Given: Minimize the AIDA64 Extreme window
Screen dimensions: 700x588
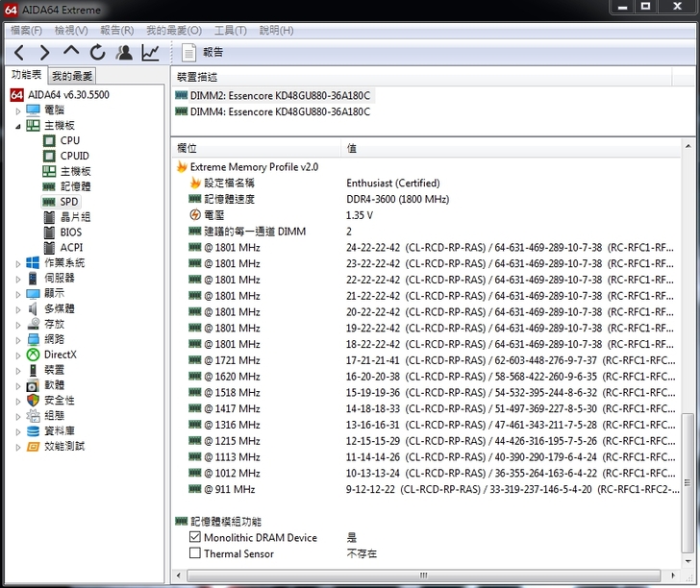Looking at the screenshot, I should [623, 7].
